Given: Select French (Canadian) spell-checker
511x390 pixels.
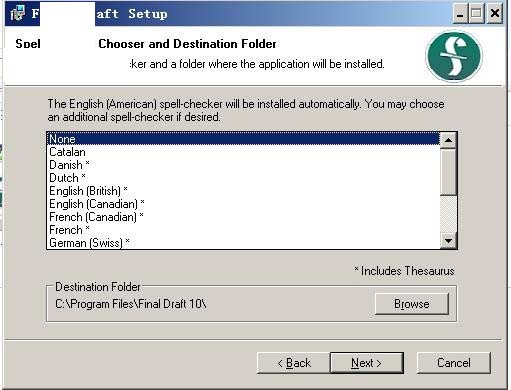Looking at the screenshot, I should [244, 217].
